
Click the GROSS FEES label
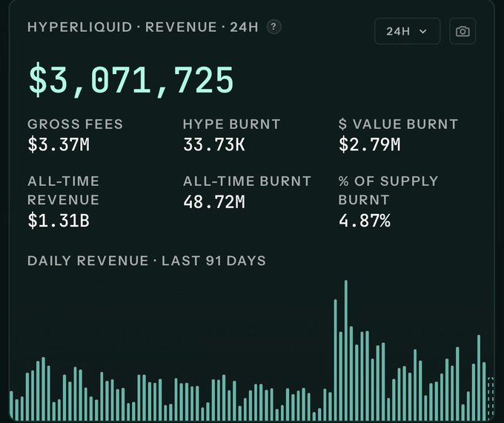click(x=75, y=124)
